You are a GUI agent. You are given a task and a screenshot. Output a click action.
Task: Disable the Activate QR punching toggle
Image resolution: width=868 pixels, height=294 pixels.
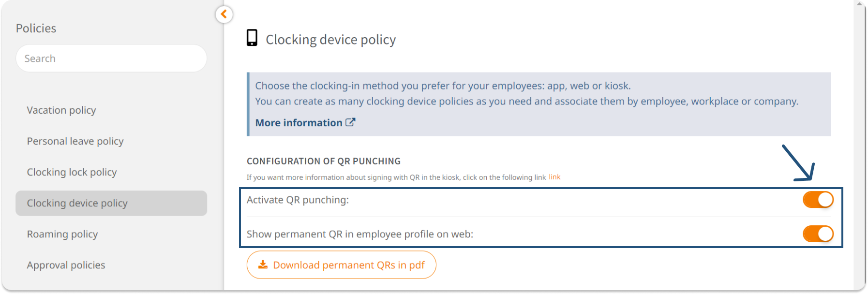(x=818, y=200)
